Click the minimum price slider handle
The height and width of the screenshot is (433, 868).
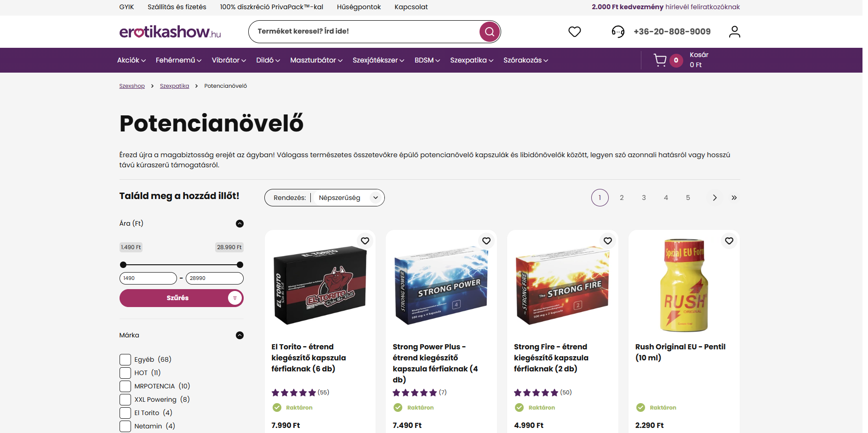coord(123,265)
